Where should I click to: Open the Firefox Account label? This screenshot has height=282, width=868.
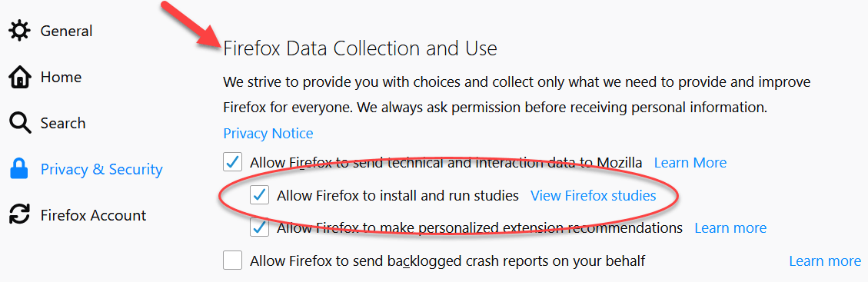tap(94, 215)
